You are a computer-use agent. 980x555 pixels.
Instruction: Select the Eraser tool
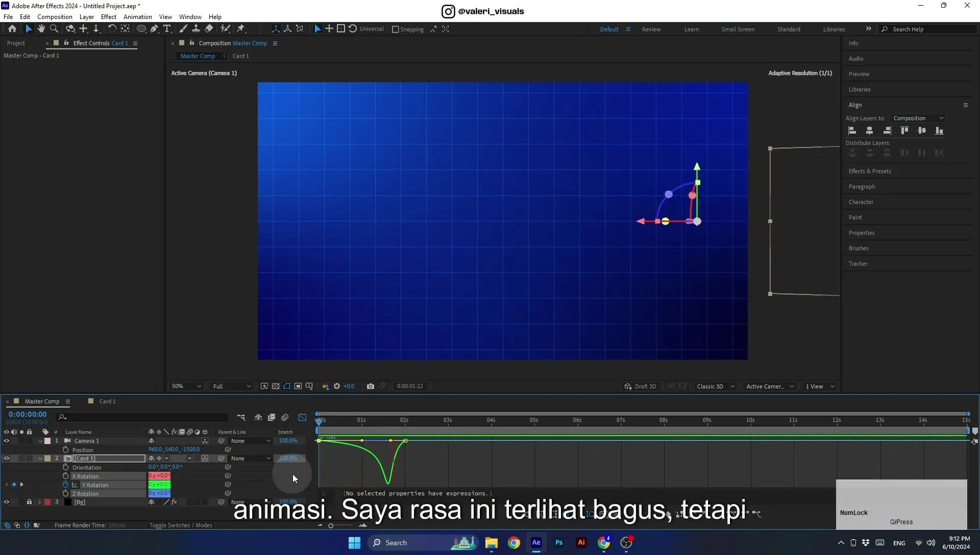coord(209,29)
